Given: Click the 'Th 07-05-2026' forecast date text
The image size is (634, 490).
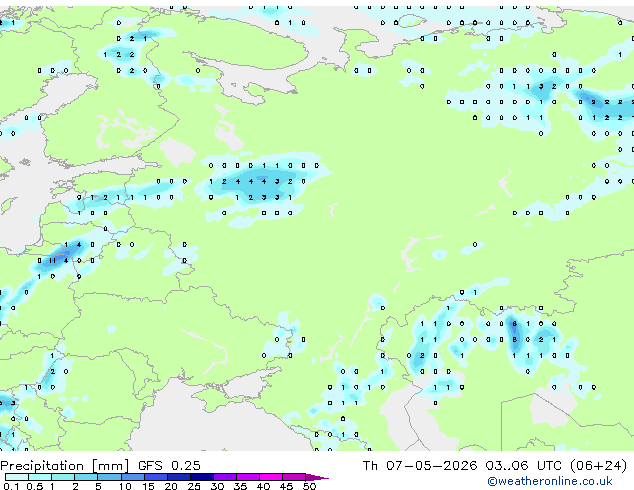Looking at the screenshot, I should tap(420, 466).
